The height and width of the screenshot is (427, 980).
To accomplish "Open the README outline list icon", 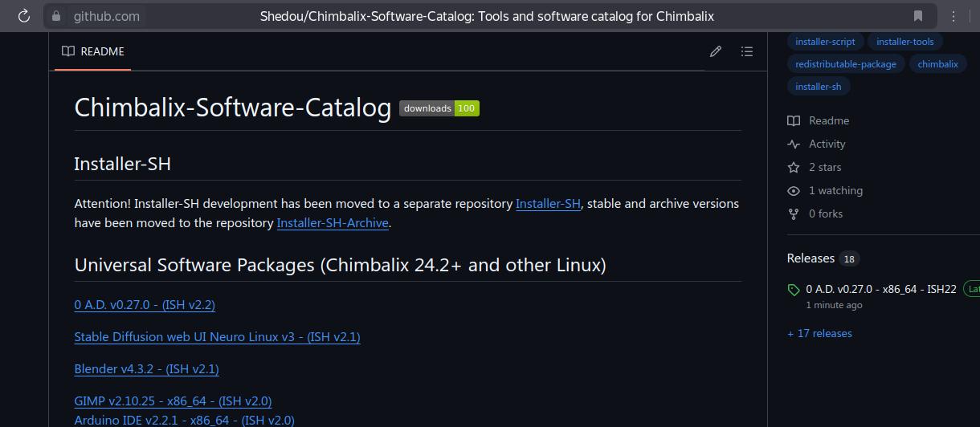I will [747, 51].
